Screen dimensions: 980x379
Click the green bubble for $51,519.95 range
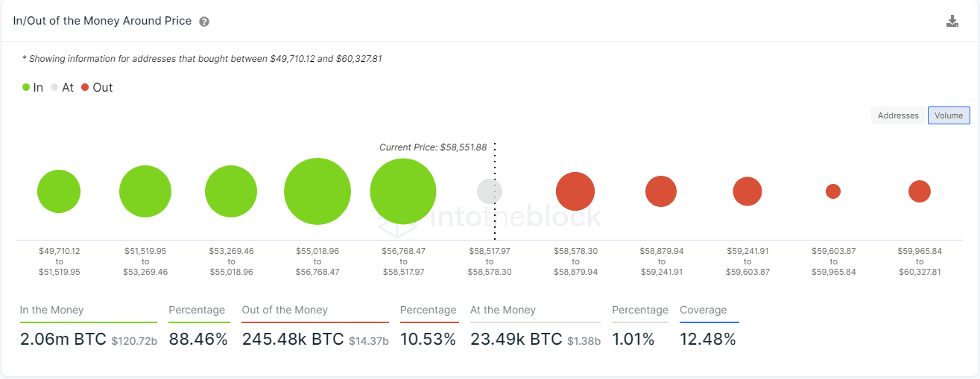145,191
